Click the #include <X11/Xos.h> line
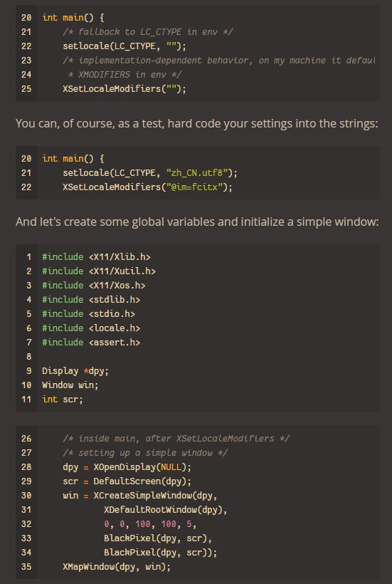The width and height of the screenshot is (392, 584). [93, 285]
